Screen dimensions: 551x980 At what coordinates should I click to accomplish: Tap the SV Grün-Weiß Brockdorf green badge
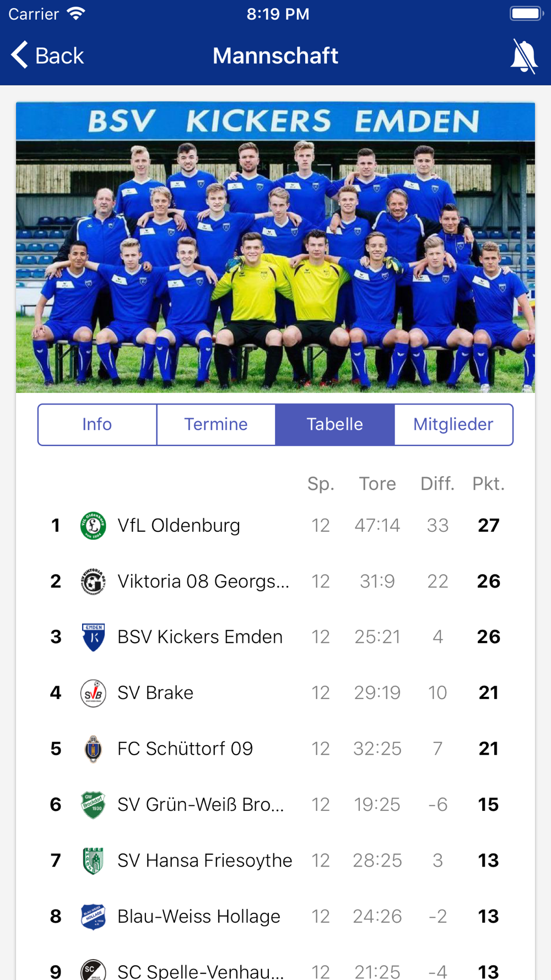(93, 805)
